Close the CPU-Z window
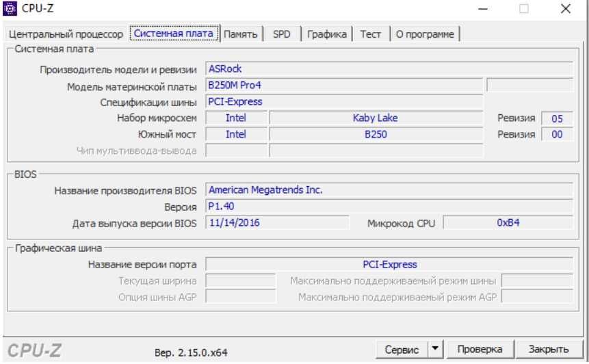 tap(566, 9)
